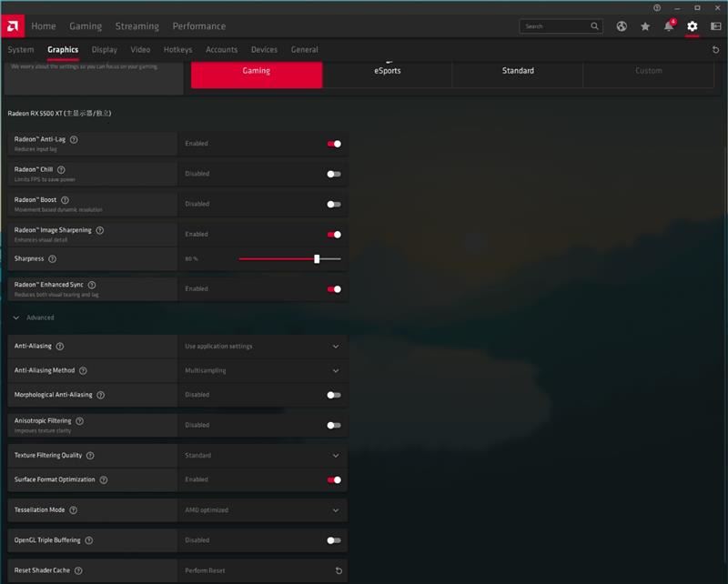Open the Anti-Aliasing dropdown
728x584 pixels.
coord(262,347)
